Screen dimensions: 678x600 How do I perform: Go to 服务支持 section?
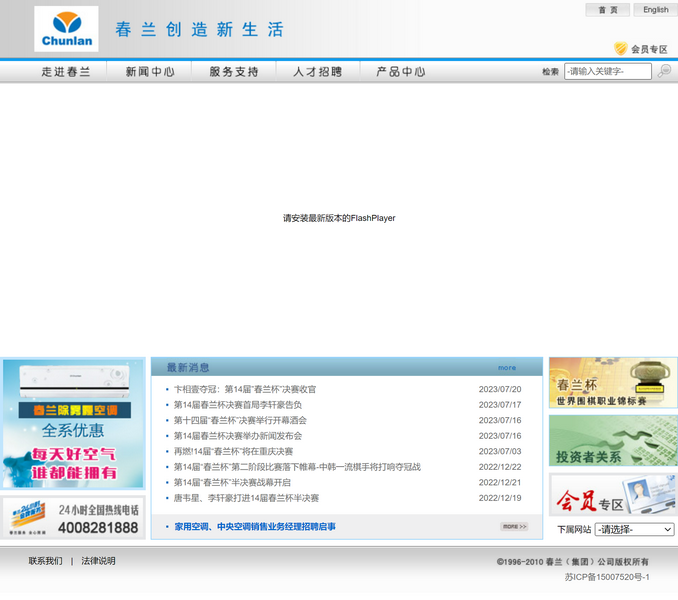click(x=234, y=72)
